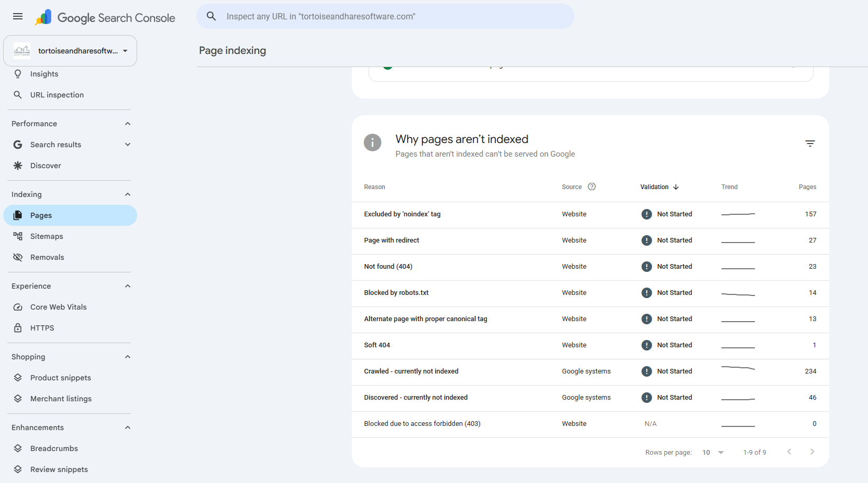This screenshot has height=483, width=868.
Task: Open Breadcrumbs enhancement report
Action: 70,448
